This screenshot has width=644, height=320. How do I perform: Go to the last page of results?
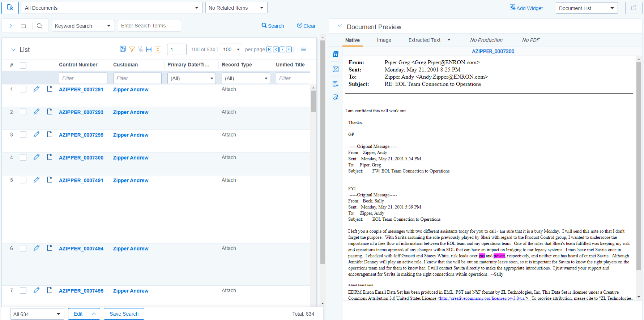click(x=289, y=49)
